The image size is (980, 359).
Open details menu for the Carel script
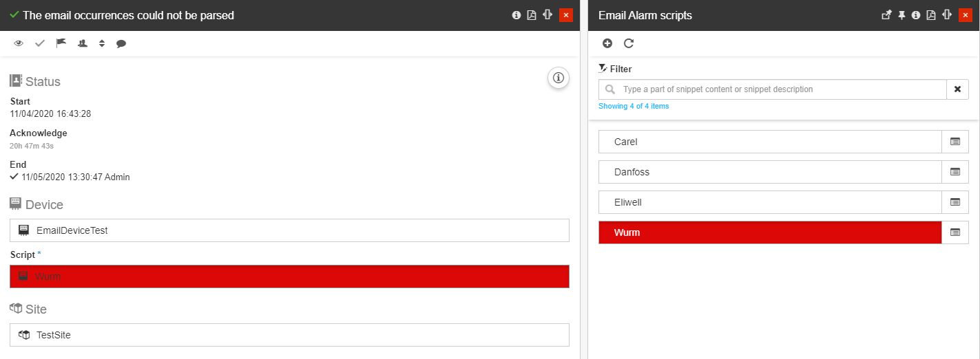[955, 142]
